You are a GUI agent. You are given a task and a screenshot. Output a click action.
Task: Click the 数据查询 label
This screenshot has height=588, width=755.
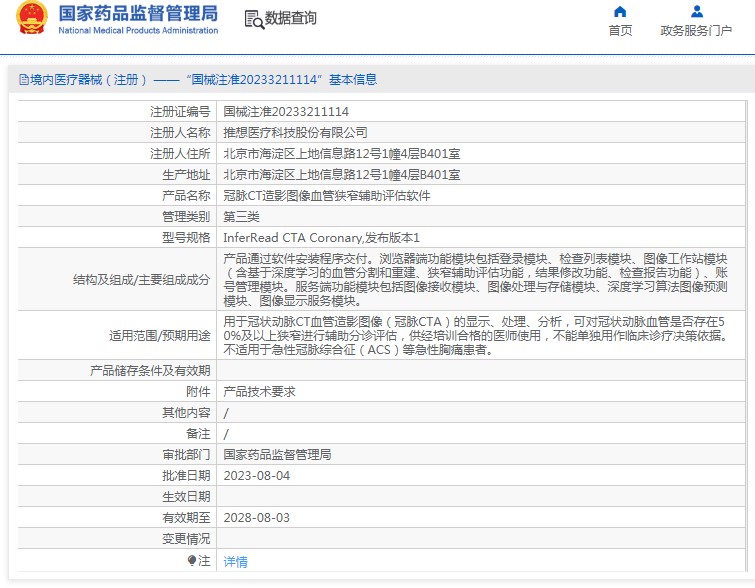click(291, 18)
